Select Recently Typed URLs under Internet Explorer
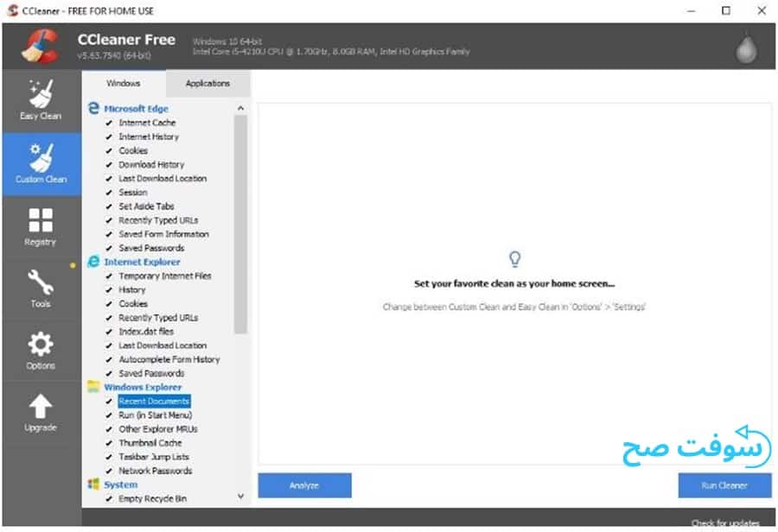Viewport: 778px width, 532px height. pos(158,317)
